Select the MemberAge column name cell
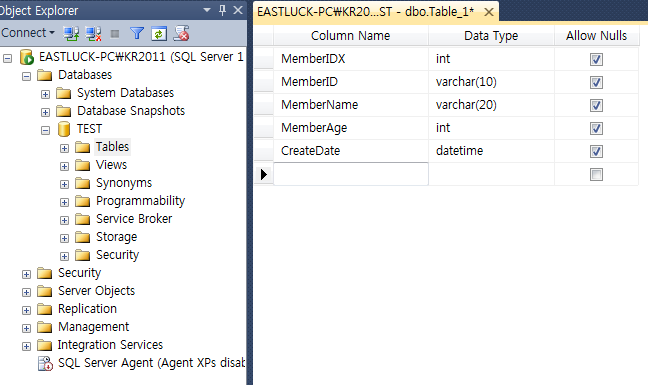The width and height of the screenshot is (648, 385). coord(351,128)
